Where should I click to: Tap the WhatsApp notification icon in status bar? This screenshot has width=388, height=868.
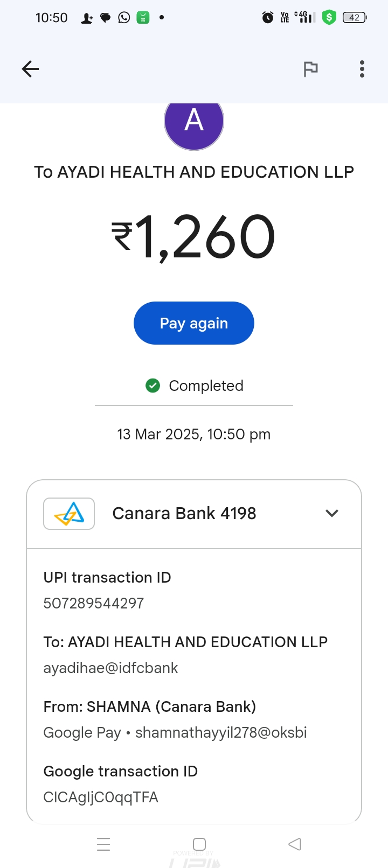pyautogui.click(x=124, y=18)
